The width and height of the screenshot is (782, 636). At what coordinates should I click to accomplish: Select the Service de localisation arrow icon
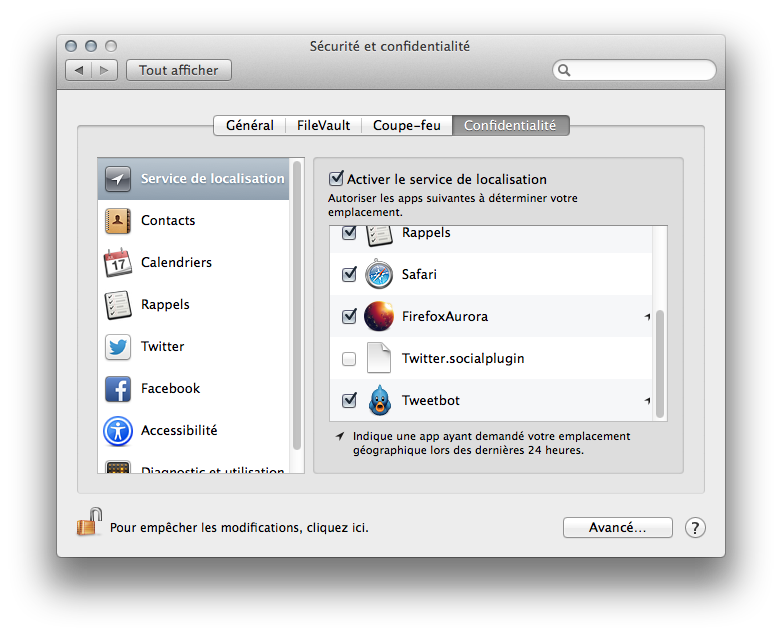[x=118, y=179]
